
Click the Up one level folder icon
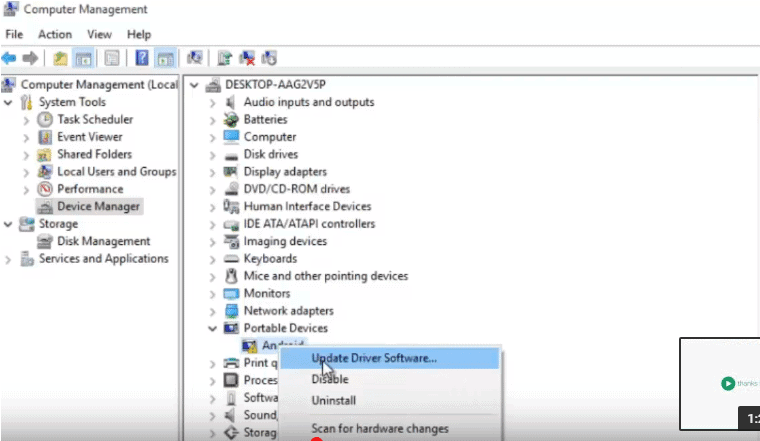61,59
